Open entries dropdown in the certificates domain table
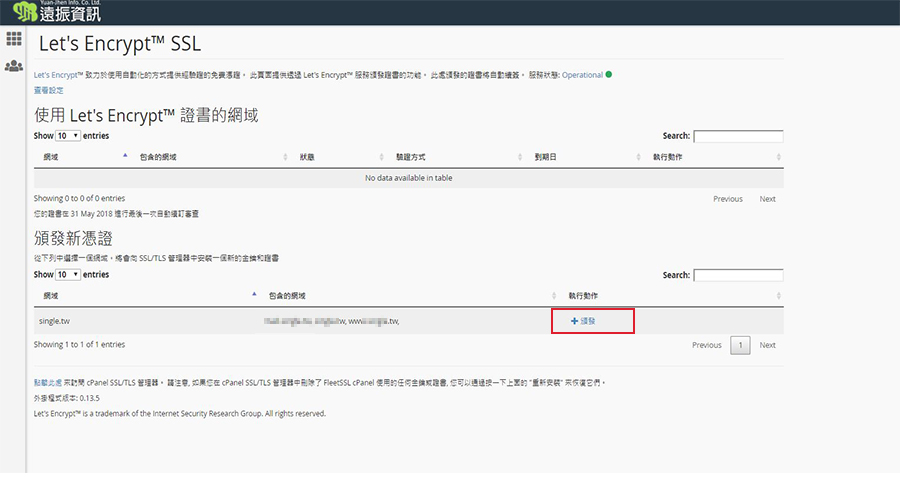This screenshot has width=900, height=480. (x=68, y=136)
